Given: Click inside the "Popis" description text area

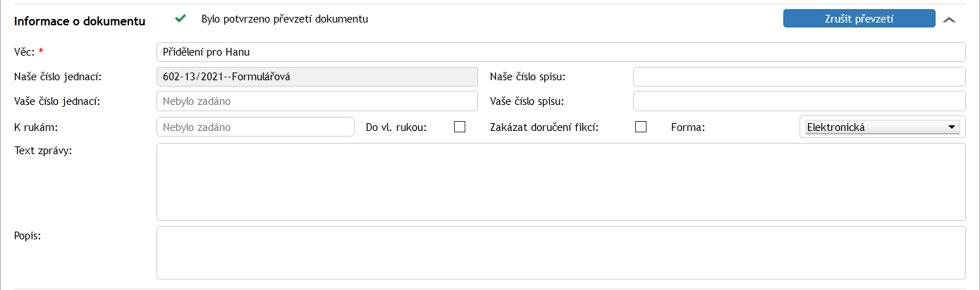Looking at the screenshot, I should (561, 252).
